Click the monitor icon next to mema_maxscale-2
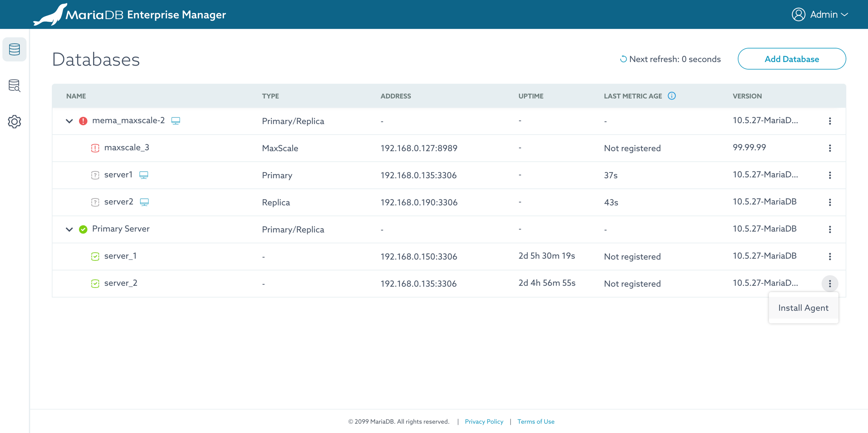 point(176,121)
